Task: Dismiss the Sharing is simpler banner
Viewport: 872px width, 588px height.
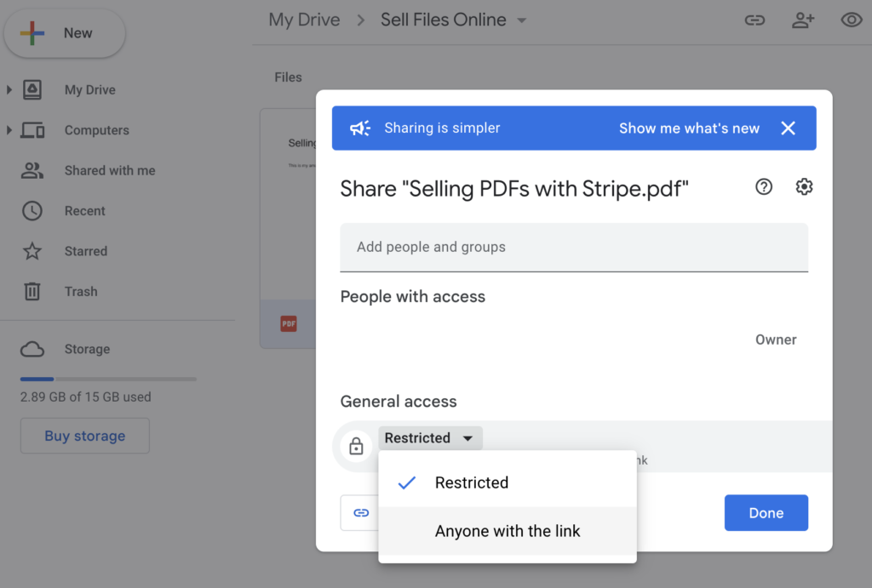Action: [x=788, y=128]
